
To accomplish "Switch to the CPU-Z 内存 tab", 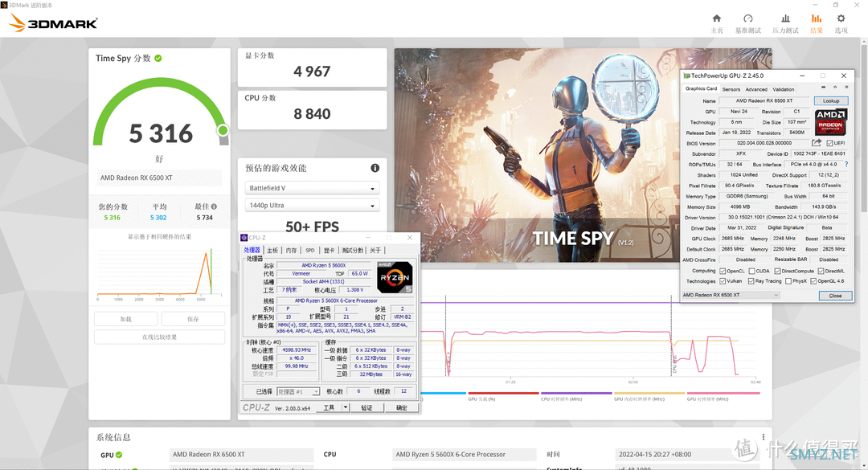I will 291,250.
